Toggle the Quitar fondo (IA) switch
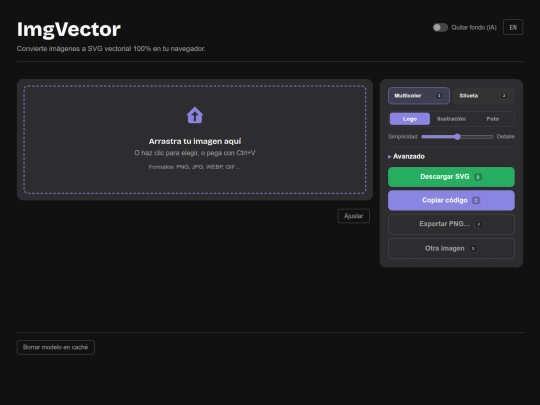 click(x=440, y=28)
